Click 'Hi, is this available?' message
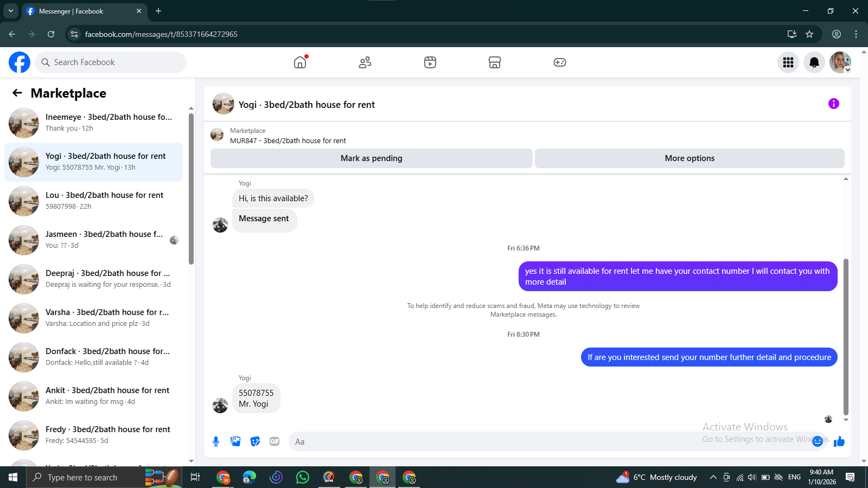This screenshot has height=488, width=868. pyautogui.click(x=273, y=198)
